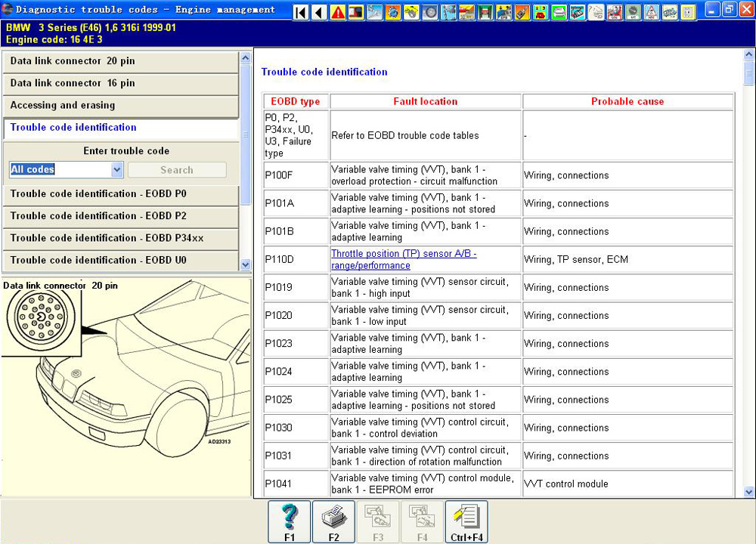The image size is (756, 544).
Task: Open the tyre/wheel toolbar icon
Action: point(430,12)
